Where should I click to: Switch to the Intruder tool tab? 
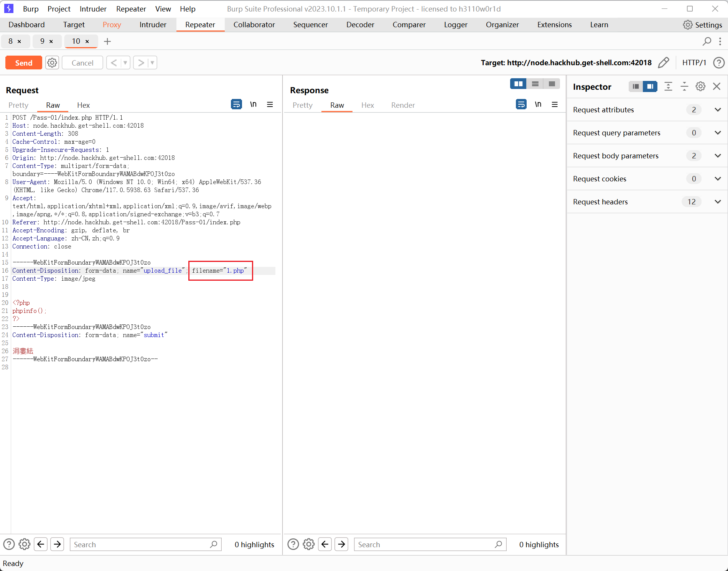point(153,25)
